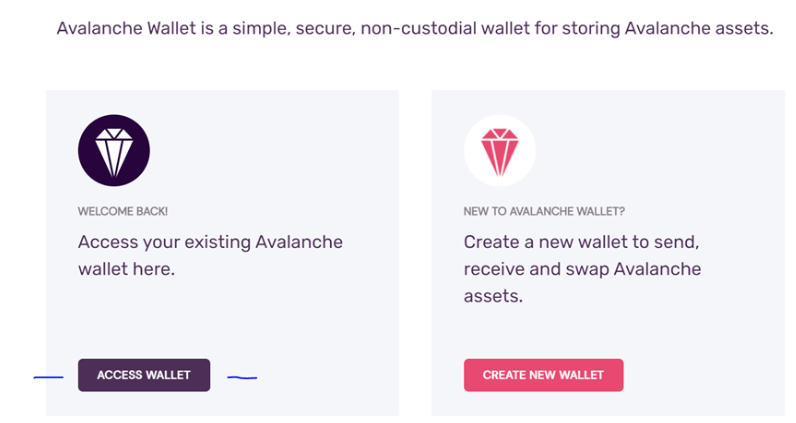Select the CREATE NEW WALLET button

(x=543, y=375)
